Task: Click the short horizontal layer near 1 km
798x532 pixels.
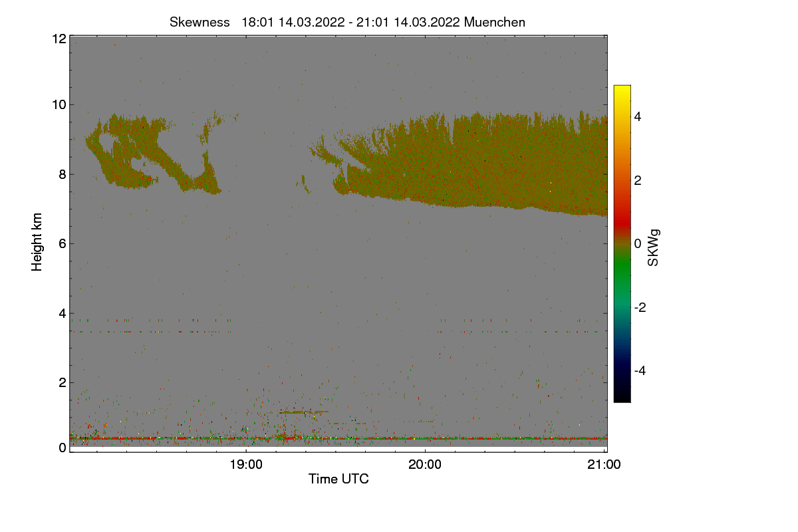Action: pyautogui.click(x=304, y=412)
